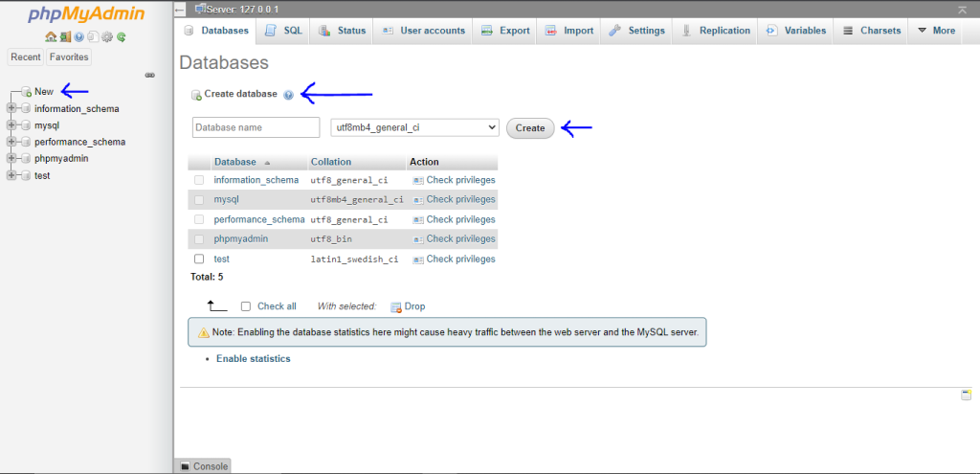Tick the checkbox for information_schema row

coord(199,180)
